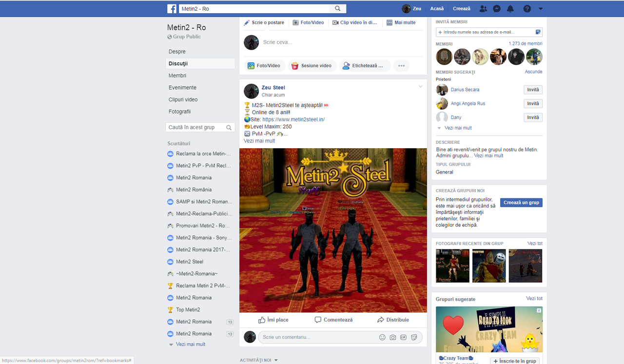Invite Darius Secara to group
The image size is (624, 364).
(x=533, y=90)
